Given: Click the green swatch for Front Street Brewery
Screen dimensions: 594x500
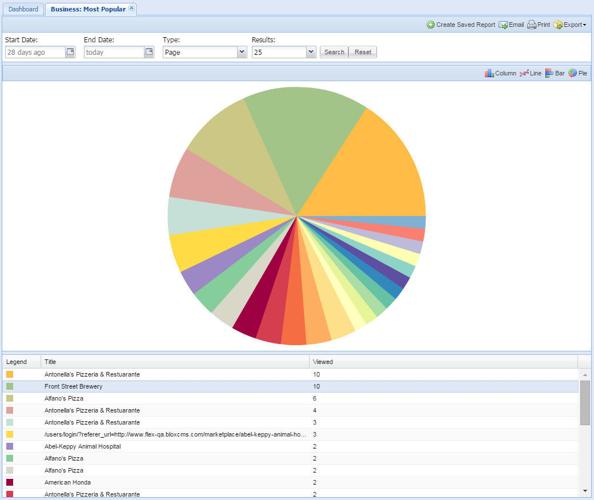Looking at the screenshot, I should pyautogui.click(x=9, y=386).
